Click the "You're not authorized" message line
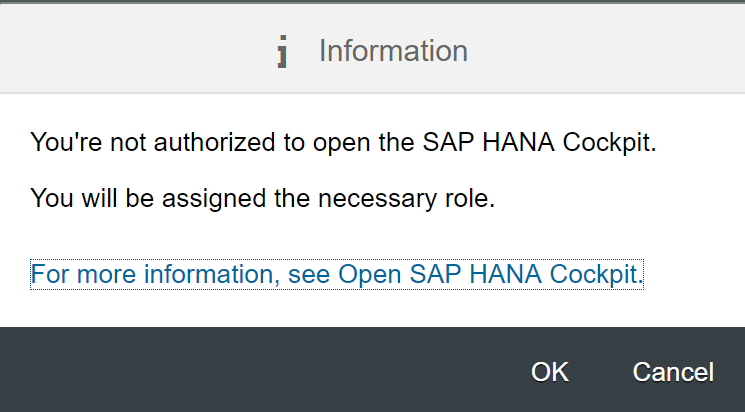 tap(343, 143)
